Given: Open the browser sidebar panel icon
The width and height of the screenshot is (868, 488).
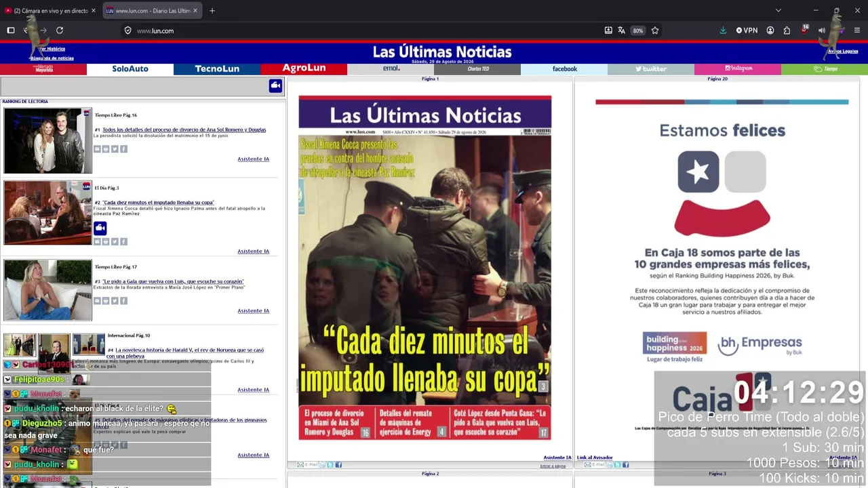Looking at the screenshot, I should coord(11,30).
